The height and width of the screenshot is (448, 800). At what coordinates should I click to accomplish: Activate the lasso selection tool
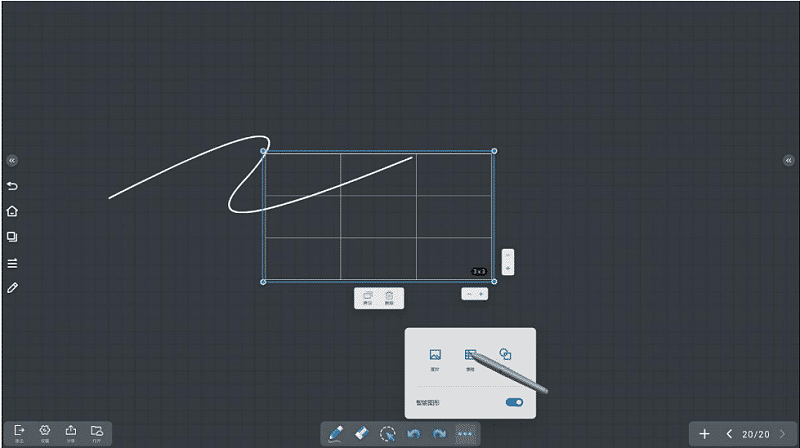tap(388, 434)
